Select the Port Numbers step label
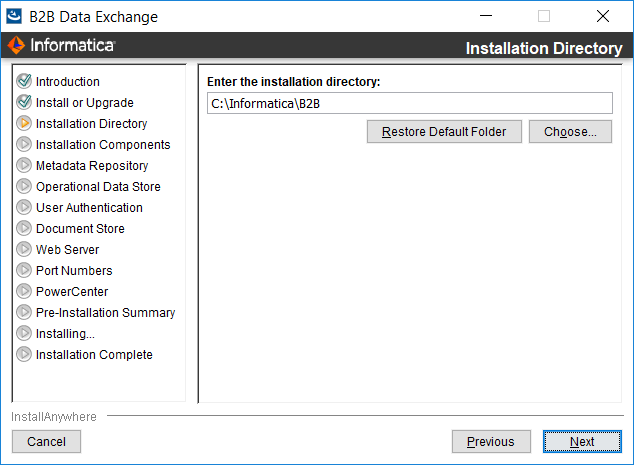Viewport: 634px width, 465px height. click(74, 271)
